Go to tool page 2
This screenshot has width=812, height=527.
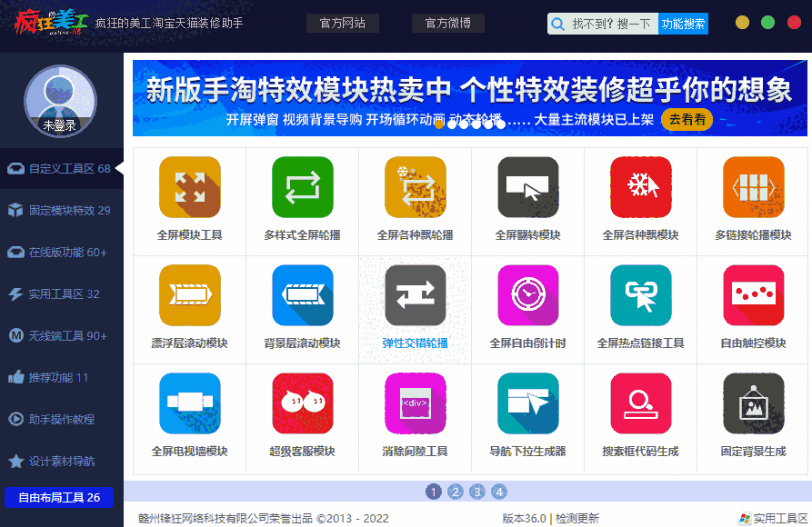click(456, 492)
